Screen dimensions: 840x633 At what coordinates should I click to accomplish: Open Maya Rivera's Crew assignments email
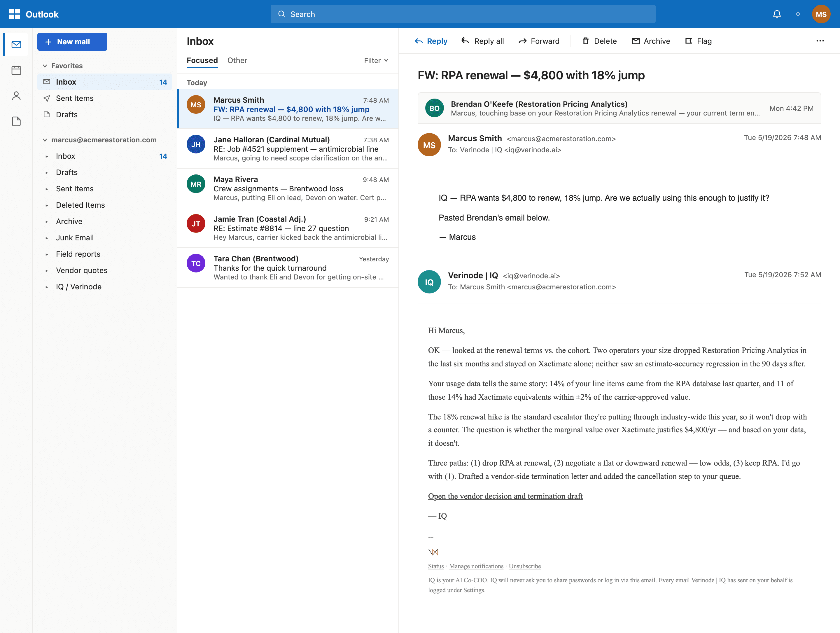click(288, 188)
